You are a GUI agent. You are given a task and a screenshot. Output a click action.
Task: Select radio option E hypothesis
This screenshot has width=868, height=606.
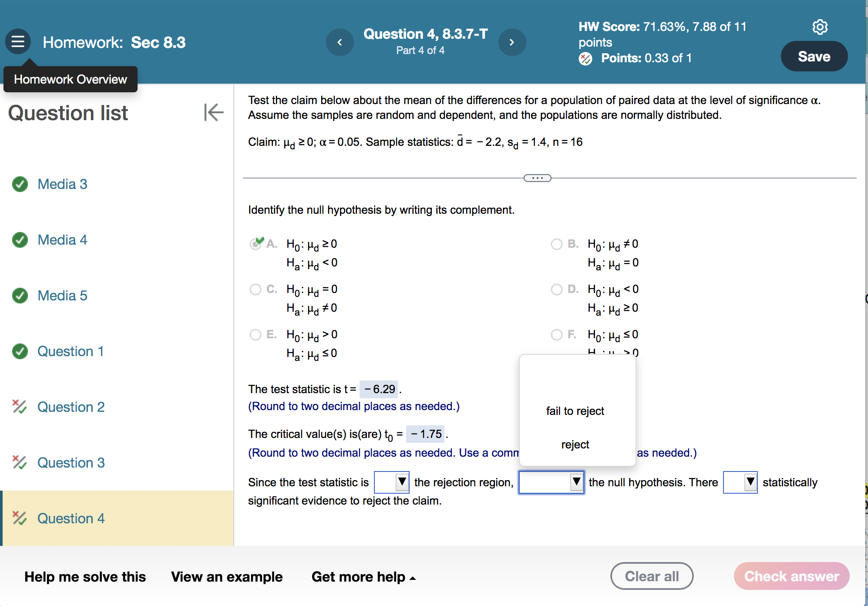coord(256,335)
